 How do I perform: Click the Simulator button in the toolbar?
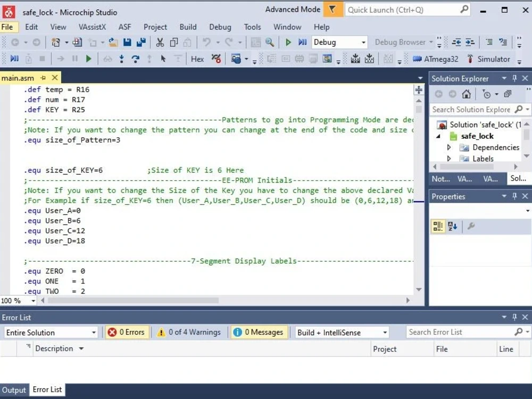pyautogui.click(x=493, y=59)
